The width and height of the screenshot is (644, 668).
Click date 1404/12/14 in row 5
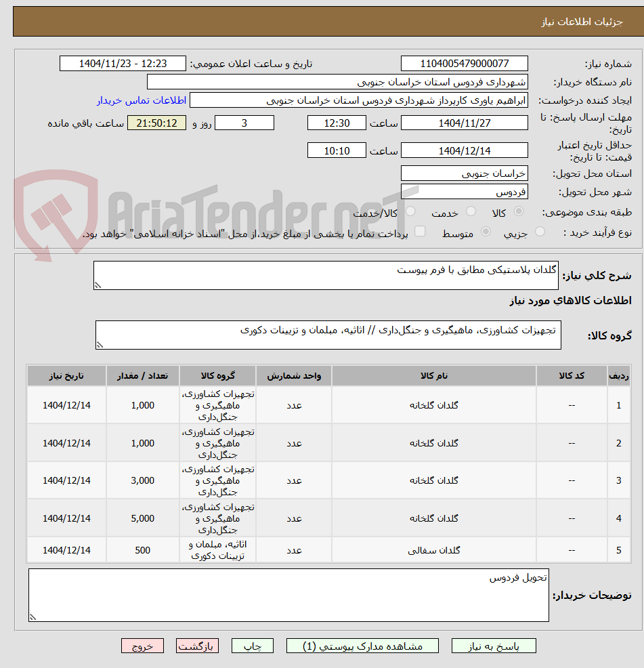(x=66, y=550)
